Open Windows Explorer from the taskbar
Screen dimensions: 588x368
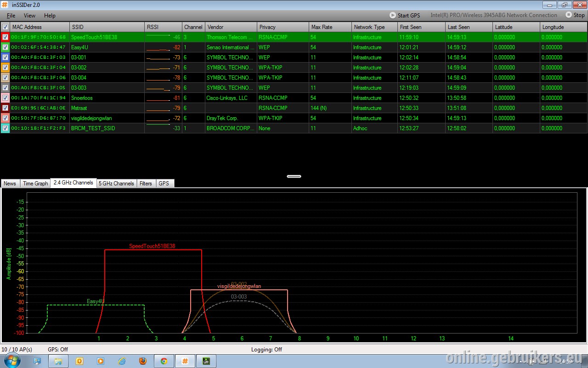[x=58, y=361]
